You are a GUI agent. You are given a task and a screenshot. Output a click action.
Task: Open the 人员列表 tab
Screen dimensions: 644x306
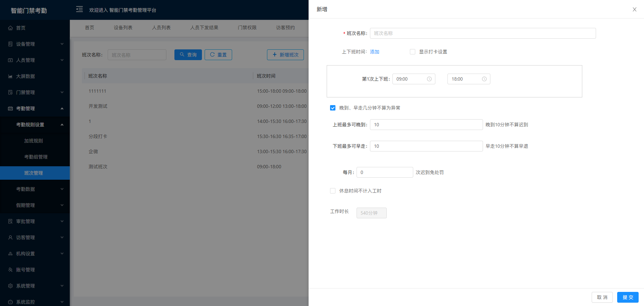[161, 28]
